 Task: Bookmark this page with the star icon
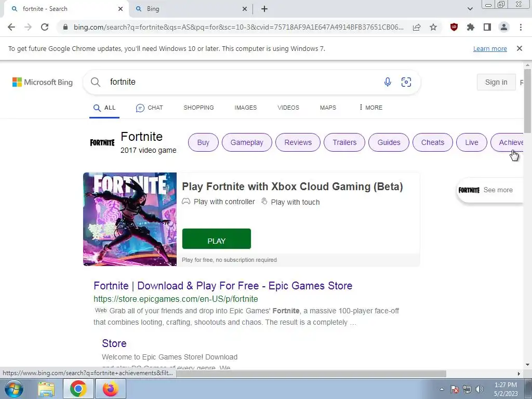pos(433,27)
